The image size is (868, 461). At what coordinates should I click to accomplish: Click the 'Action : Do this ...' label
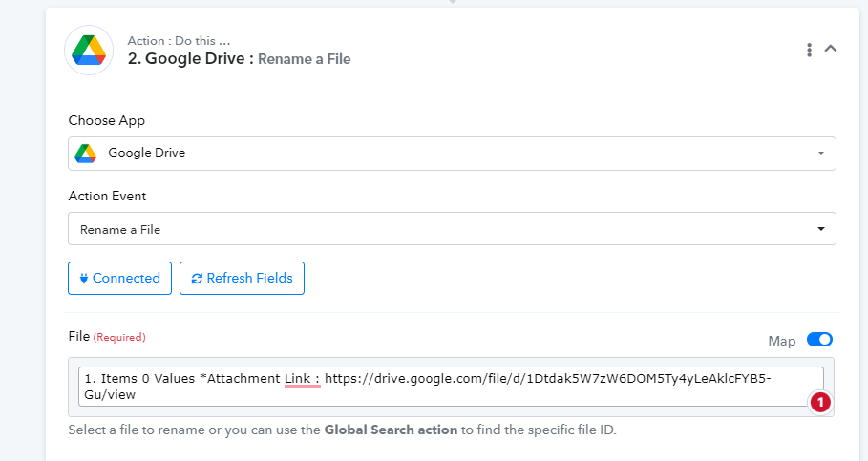[179, 41]
